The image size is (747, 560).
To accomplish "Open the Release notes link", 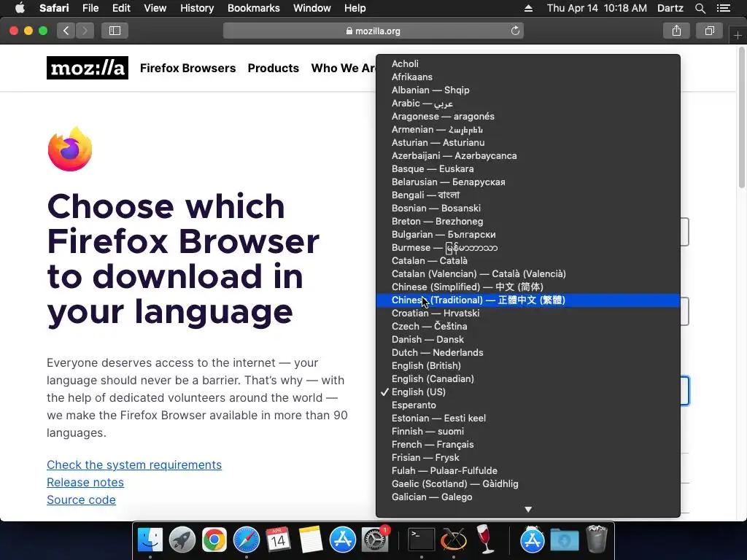I will [x=85, y=483].
